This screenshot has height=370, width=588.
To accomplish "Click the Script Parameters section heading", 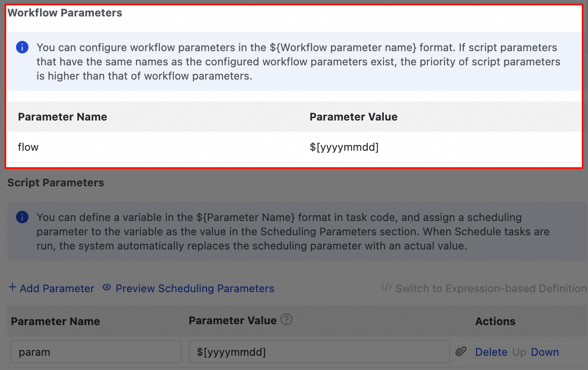I will (56, 183).
